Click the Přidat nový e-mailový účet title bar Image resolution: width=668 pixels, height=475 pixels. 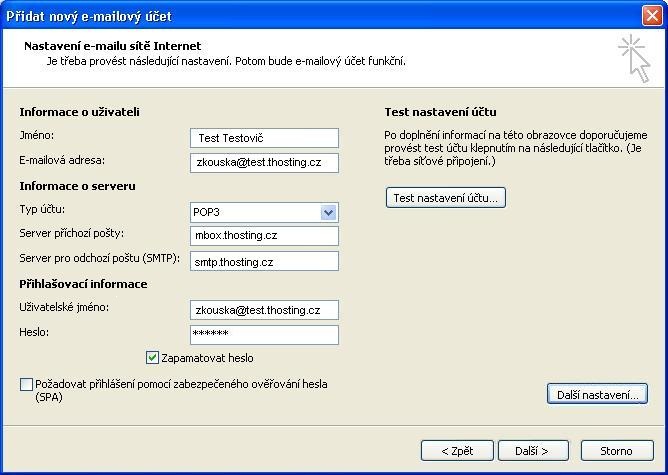point(300,14)
